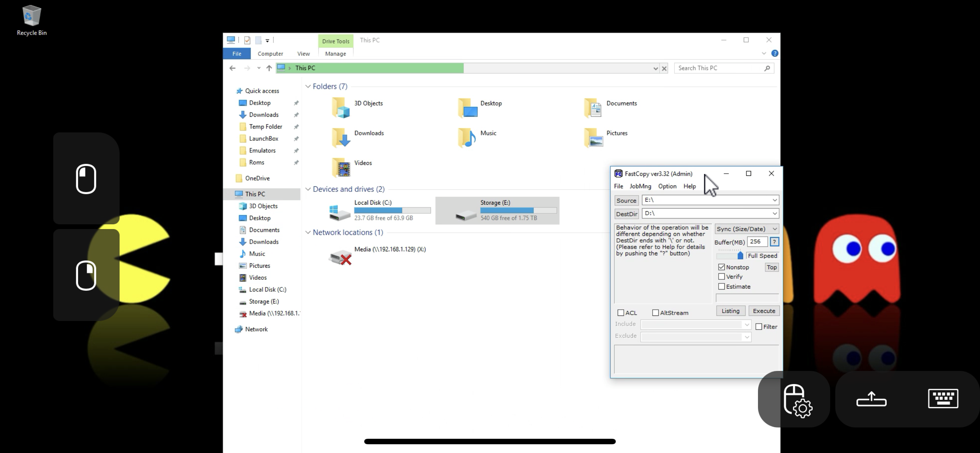
Task: Open the File tab in Explorer
Action: [x=237, y=54]
